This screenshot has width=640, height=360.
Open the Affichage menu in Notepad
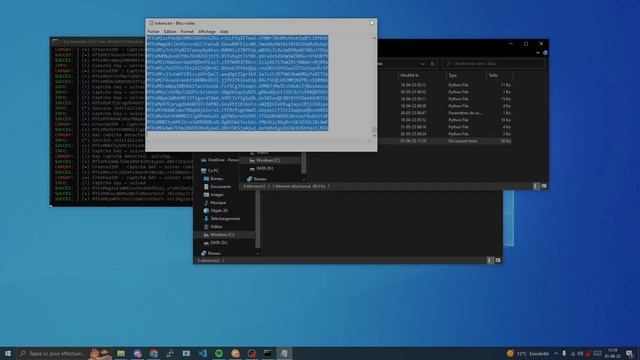[207, 31]
